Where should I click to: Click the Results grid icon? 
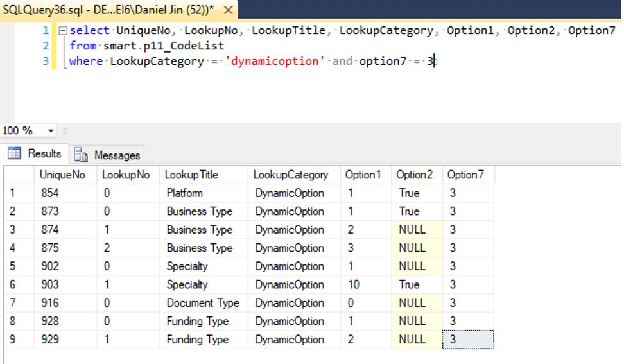tap(14, 153)
